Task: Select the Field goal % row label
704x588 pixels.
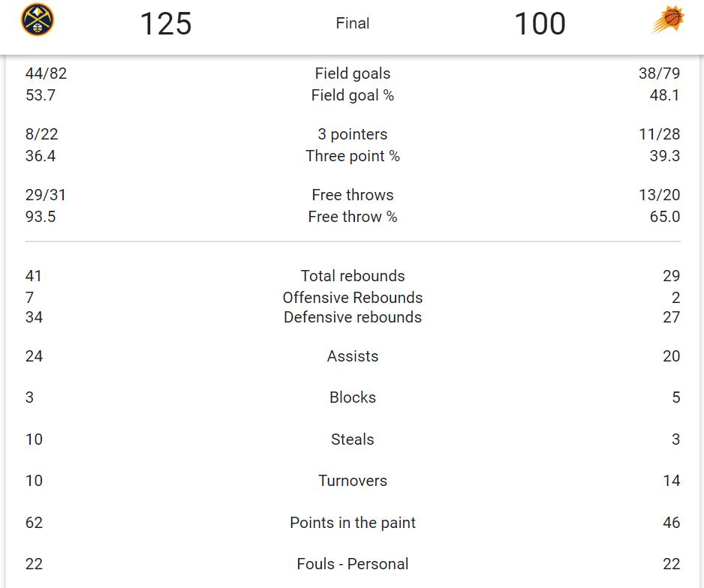Action: coord(353,95)
